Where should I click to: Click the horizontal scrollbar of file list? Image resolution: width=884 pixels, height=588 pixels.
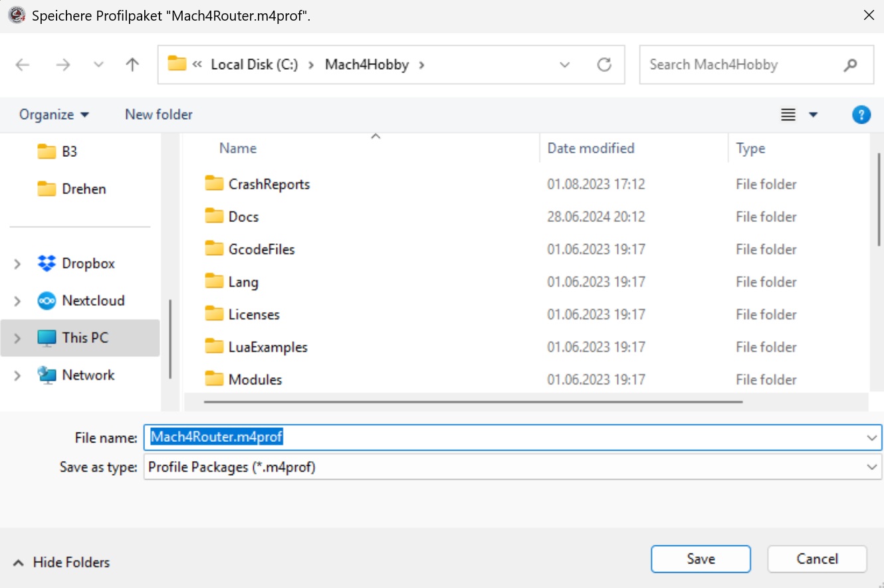[x=473, y=401]
